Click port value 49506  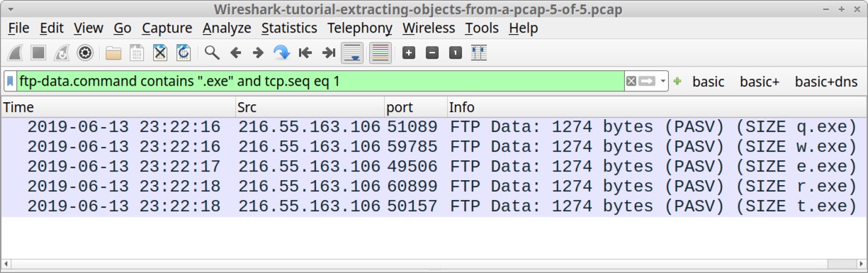point(412,167)
